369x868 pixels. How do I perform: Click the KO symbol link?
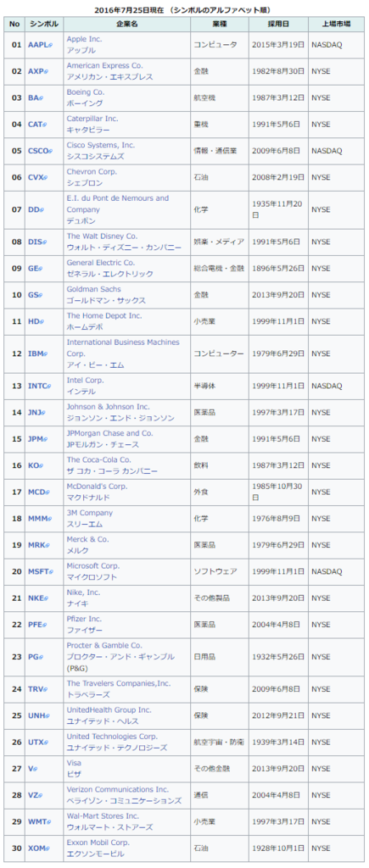tap(35, 465)
